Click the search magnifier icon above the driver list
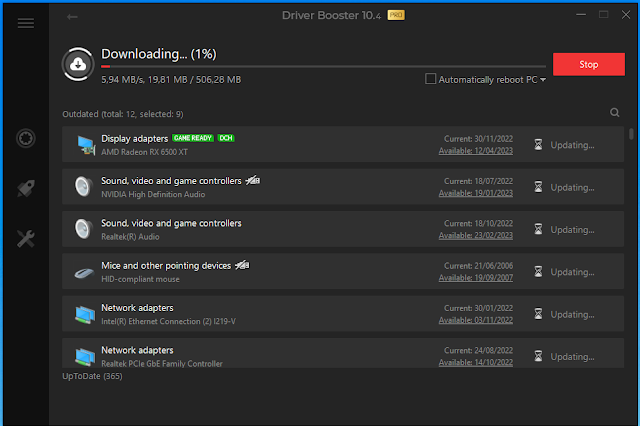 614,113
